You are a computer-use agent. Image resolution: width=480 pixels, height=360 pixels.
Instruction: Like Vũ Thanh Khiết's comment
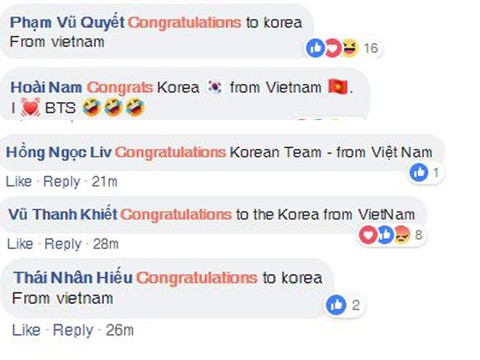coord(20,244)
